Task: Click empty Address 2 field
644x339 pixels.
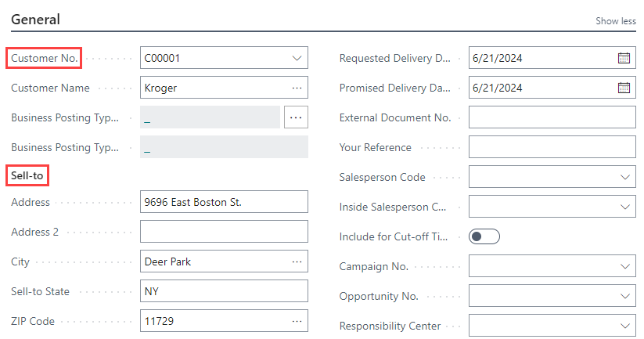Action: point(223,232)
